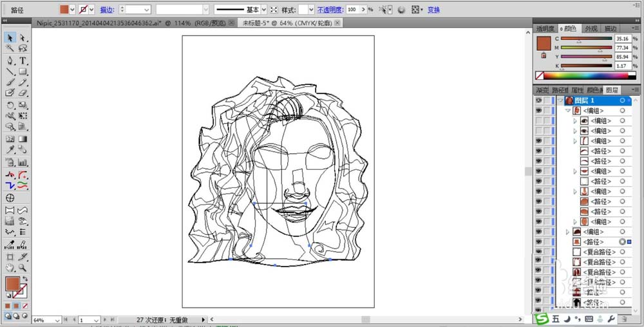Click the brown fill swatch in color panel
644x327 pixels.
click(544, 43)
